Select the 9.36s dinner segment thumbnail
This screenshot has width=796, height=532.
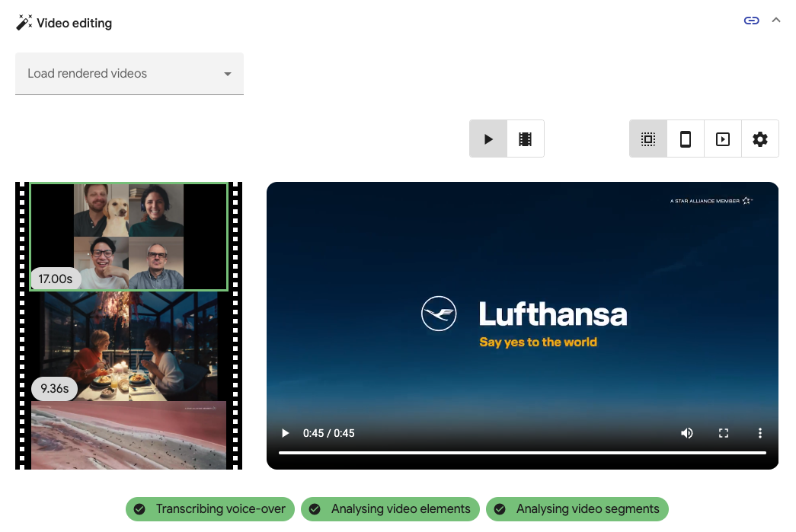(129, 346)
